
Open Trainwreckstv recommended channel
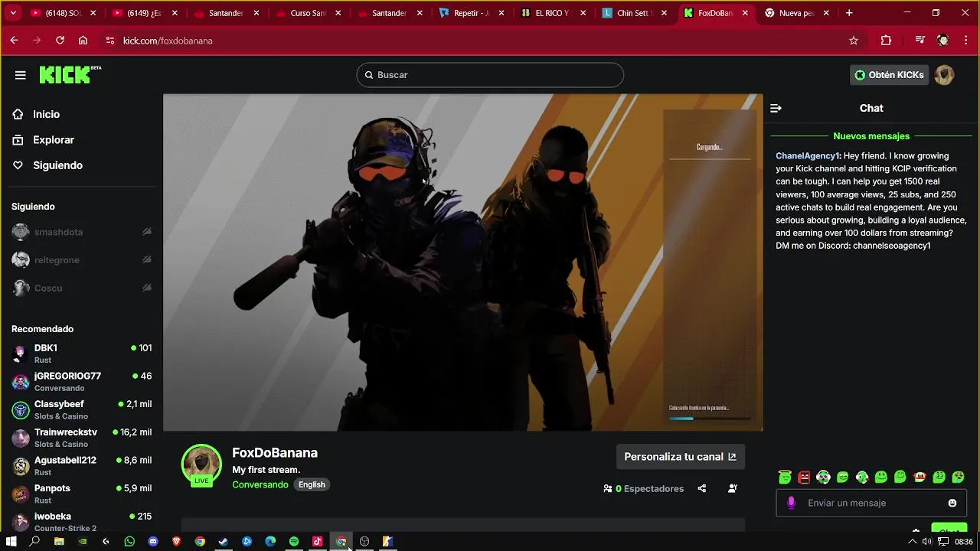pyautogui.click(x=82, y=438)
